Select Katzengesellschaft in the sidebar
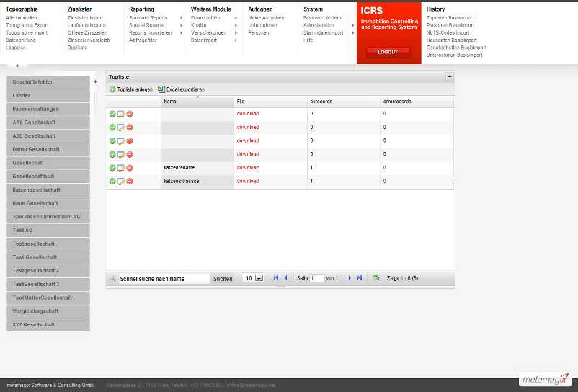The width and height of the screenshot is (578, 392). (48, 190)
